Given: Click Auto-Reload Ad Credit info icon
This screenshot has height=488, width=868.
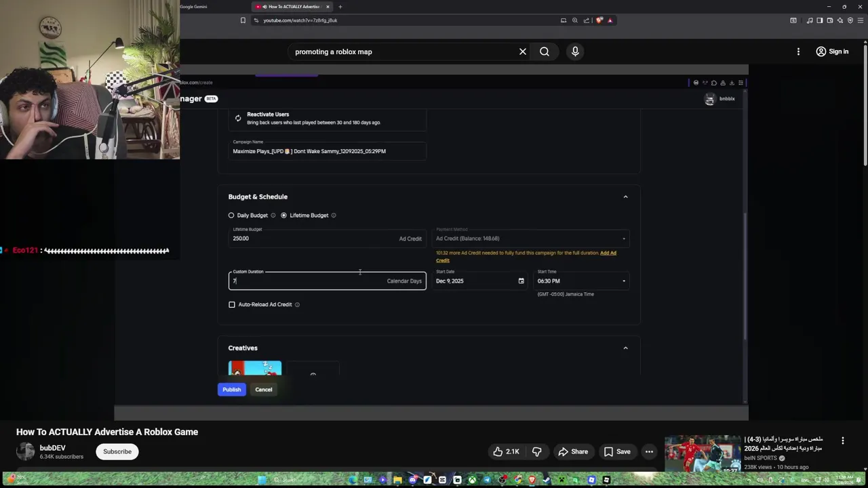Looking at the screenshot, I should click(297, 304).
